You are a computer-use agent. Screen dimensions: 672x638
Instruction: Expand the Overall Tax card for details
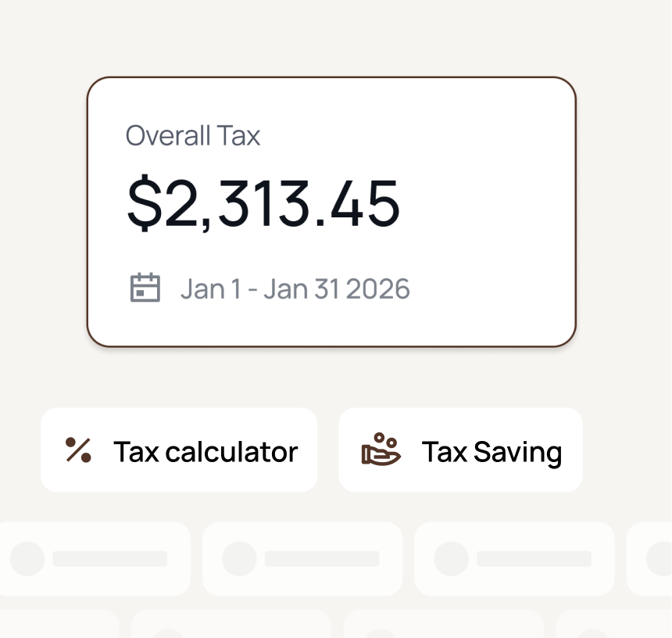click(x=331, y=211)
